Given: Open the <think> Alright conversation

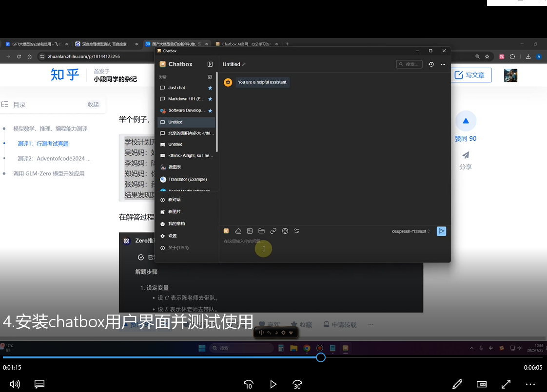Looking at the screenshot, I should click(x=186, y=155).
